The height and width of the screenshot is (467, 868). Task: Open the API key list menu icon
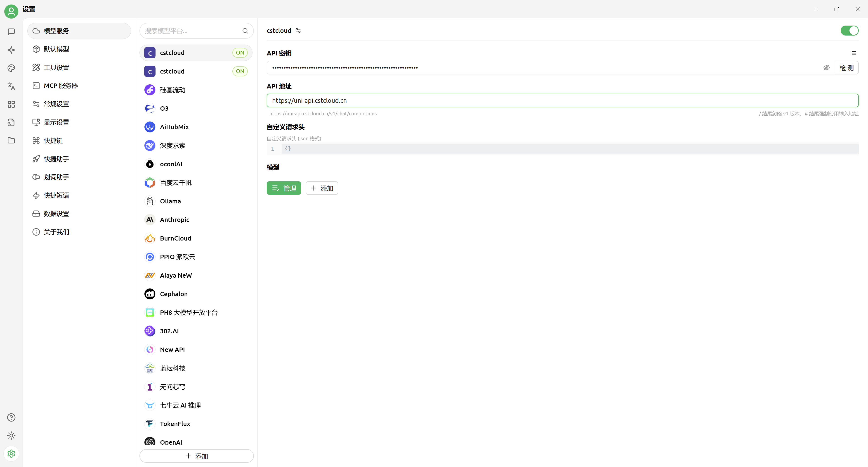(853, 53)
